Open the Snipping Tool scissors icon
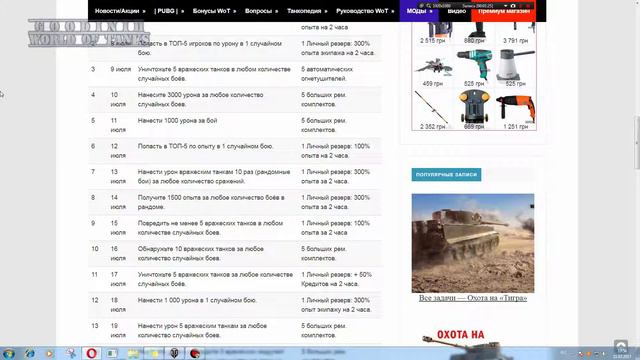Screen dimensions: 640x360 coord(71,353)
